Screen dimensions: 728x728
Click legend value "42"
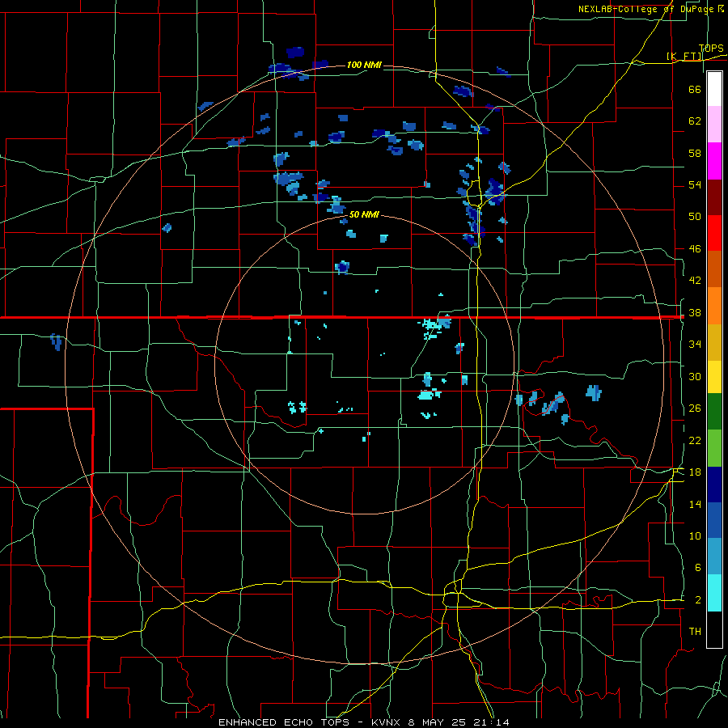tap(695, 281)
